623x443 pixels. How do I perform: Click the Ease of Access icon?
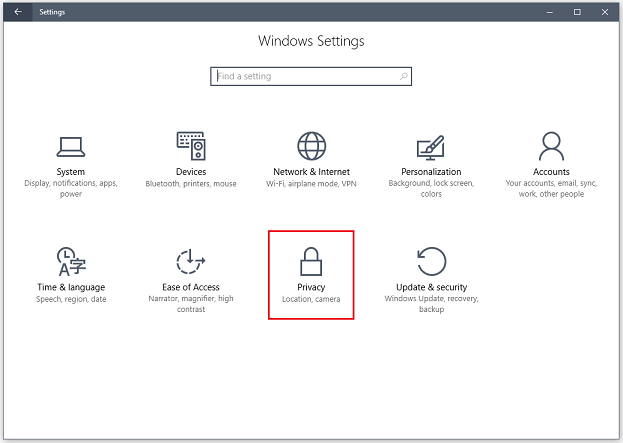click(191, 261)
